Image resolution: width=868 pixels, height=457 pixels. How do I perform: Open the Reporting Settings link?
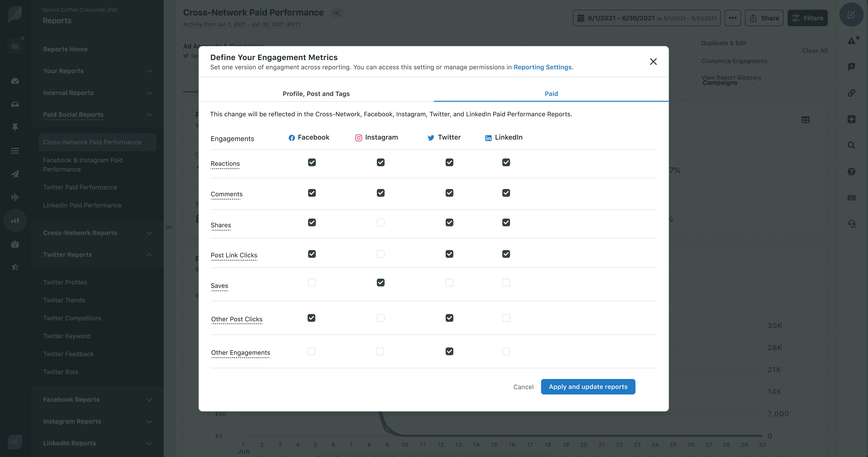tap(542, 67)
